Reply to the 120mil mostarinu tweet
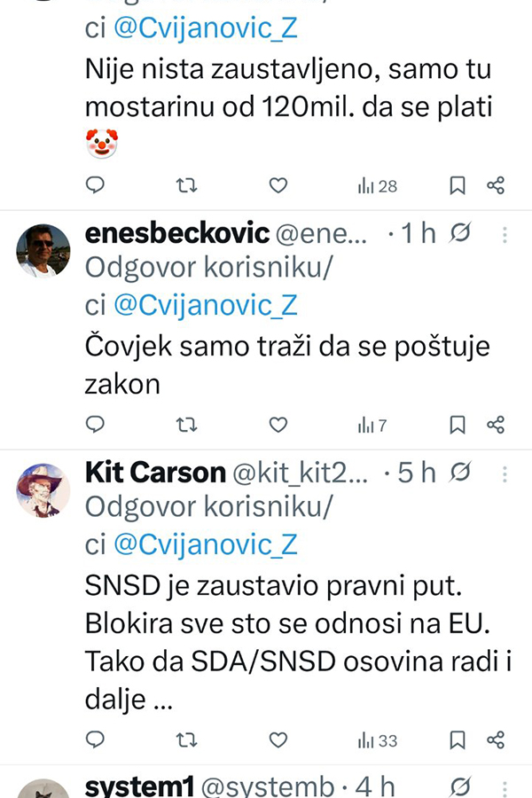 click(x=96, y=185)
